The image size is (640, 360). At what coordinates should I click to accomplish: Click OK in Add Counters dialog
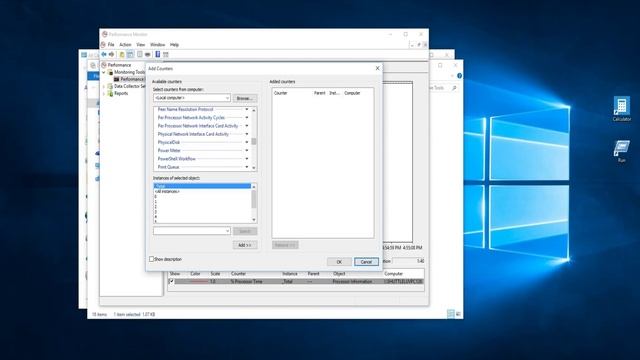(x=339, y=262)
